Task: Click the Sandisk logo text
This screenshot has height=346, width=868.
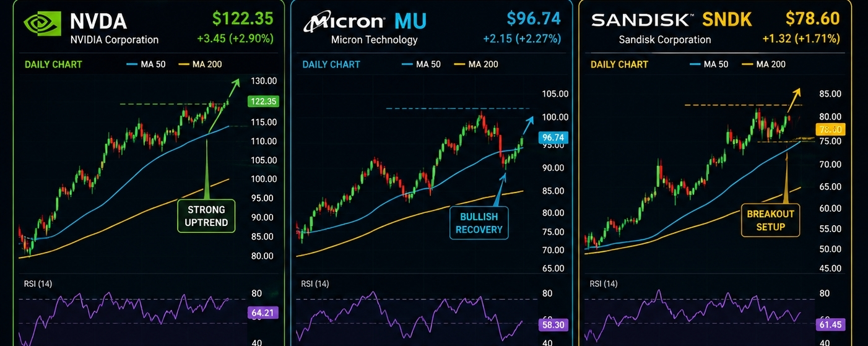Action: (642, 20)
